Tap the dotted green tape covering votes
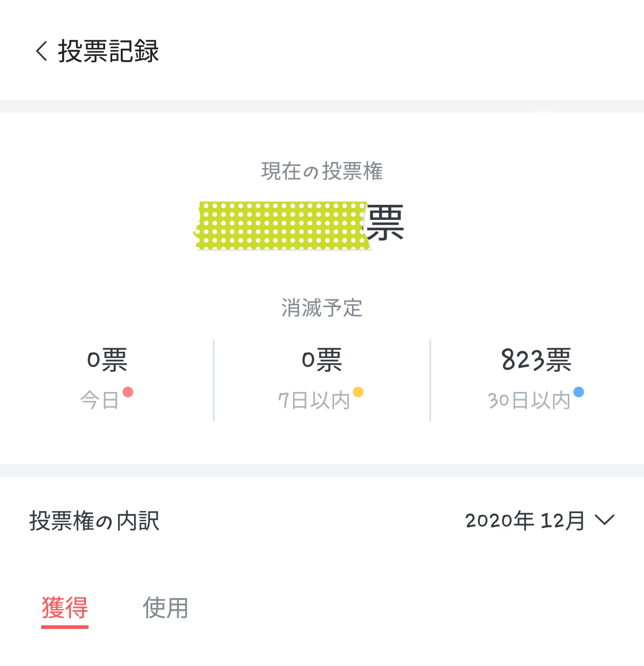This screenshot has height=666, width=644. coord(282,225)
